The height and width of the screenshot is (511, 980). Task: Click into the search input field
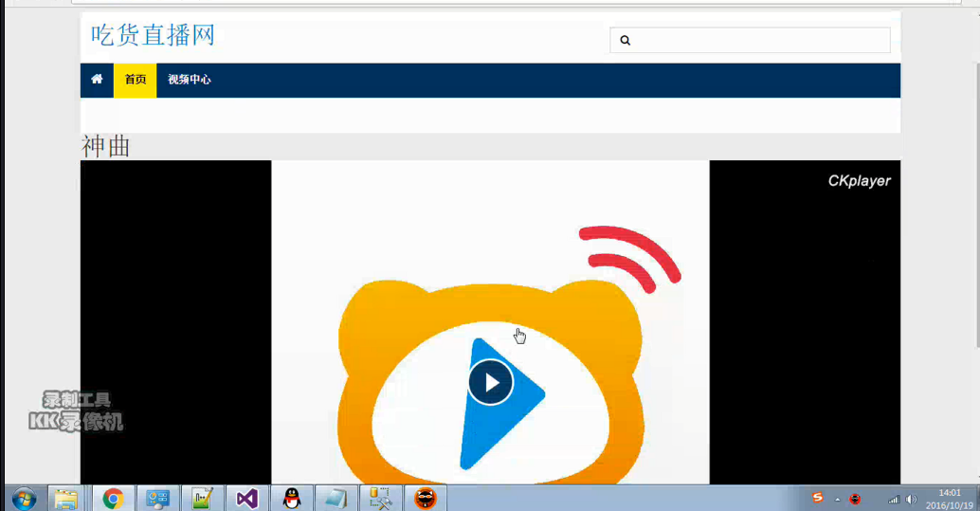pos(750,40)
